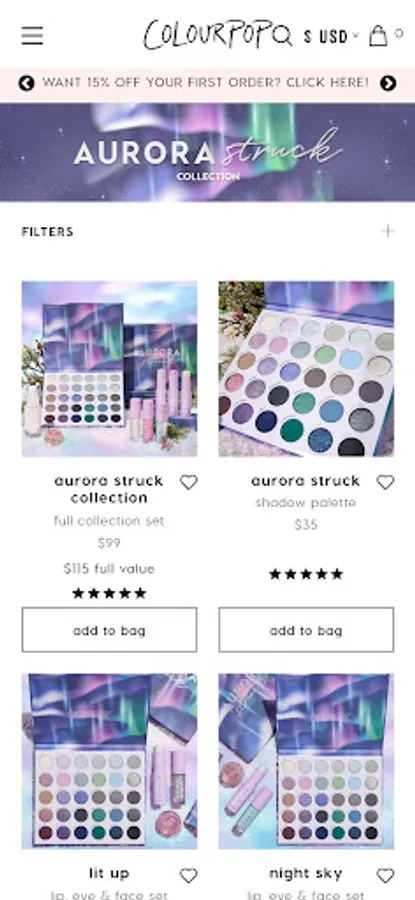Image resolution: width=415 pixels, height=900 pixels.
Task: Open the shopping bag cart icon
Action: pos(378,36)
